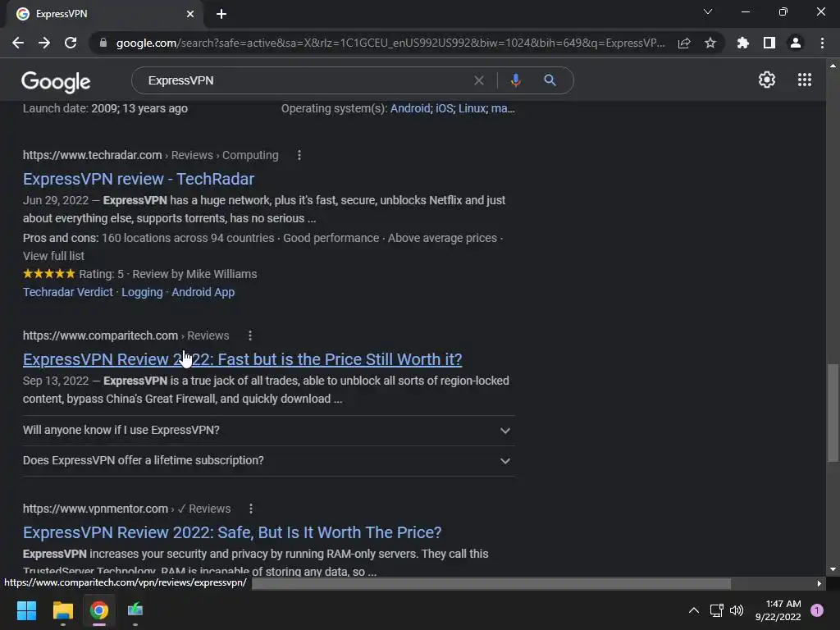Follow the 'Logging' sitelink
The height and width of the screenshot is (630, 840).
click(x=142, y=292)
